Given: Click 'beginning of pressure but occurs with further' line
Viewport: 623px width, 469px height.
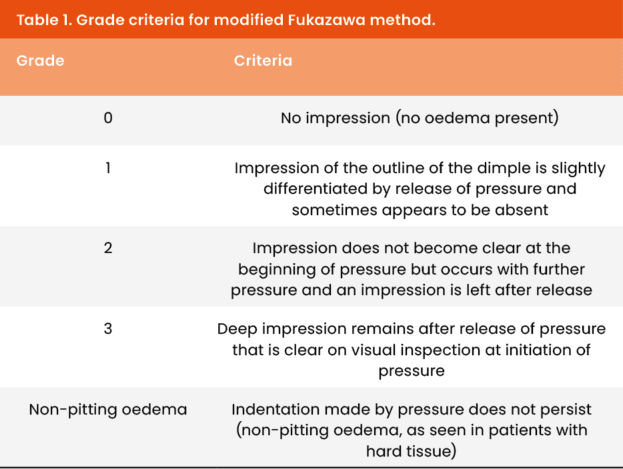Looking at the screenshot, I should [412, 269].
